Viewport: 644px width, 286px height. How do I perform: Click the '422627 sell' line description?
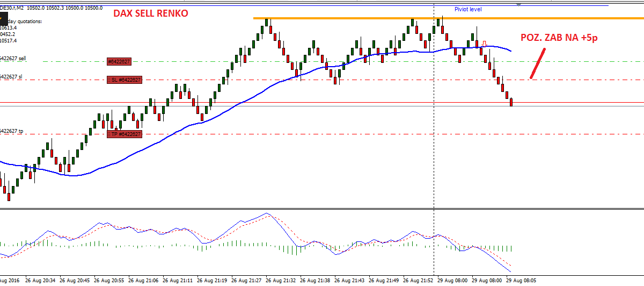13,58
